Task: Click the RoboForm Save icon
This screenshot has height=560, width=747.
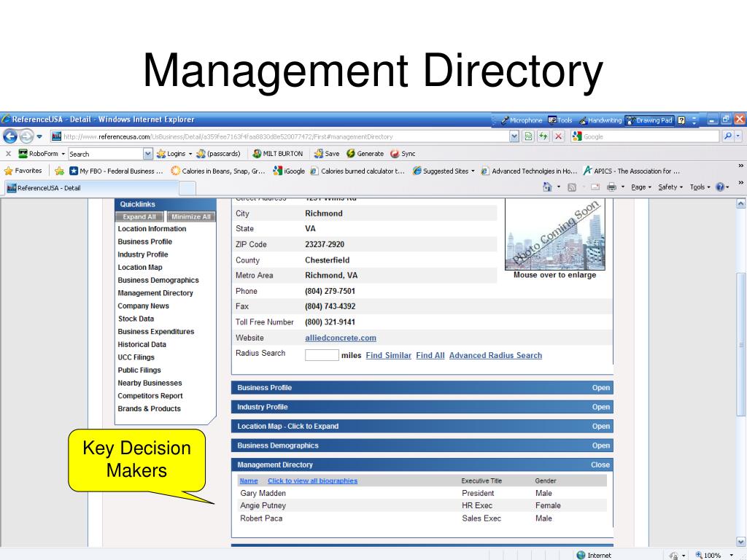Action: pos(326,154)
